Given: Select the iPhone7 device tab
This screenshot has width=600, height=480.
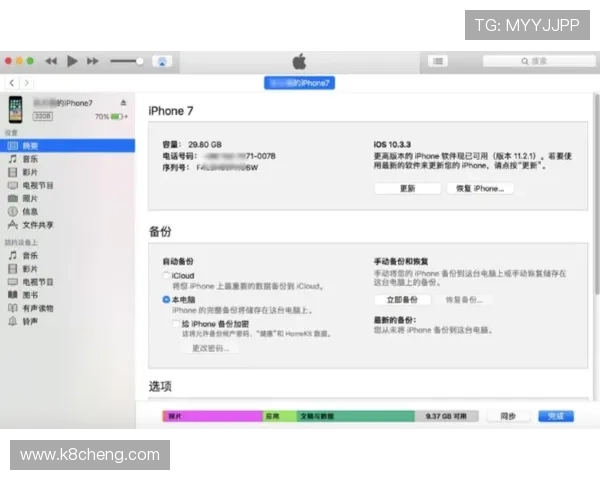Looking at the screenshot, I should click(x=299, y=83).
